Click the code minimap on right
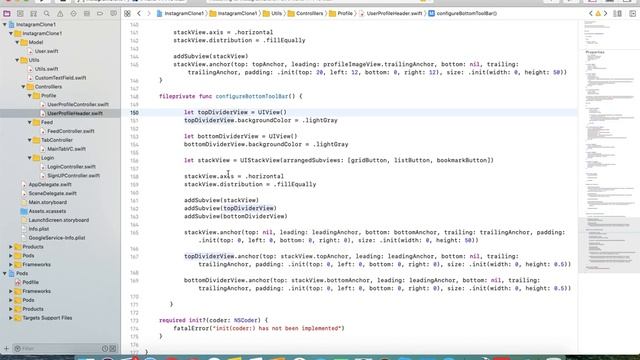The height and width of the screenshot is (360, 640). click(x=609, y=147)
